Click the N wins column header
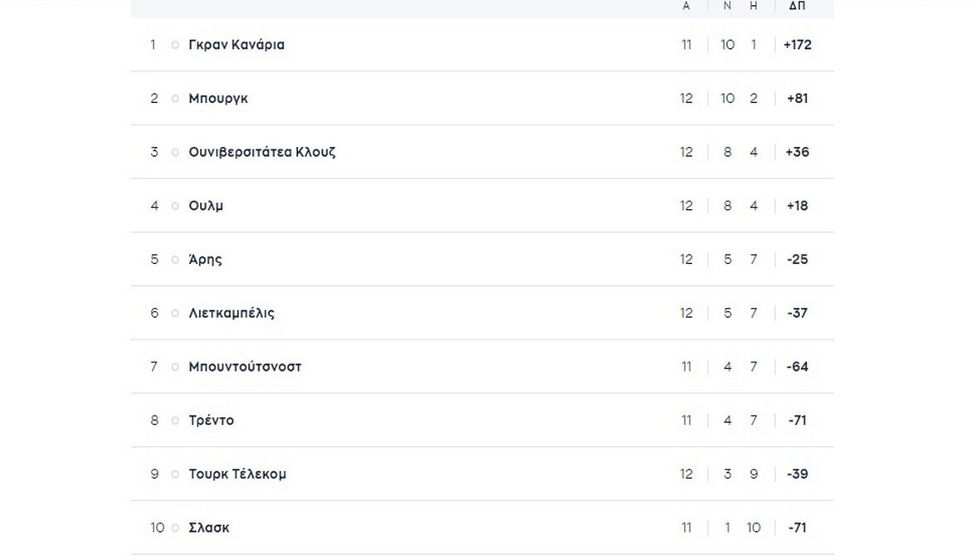 (728, 6)
